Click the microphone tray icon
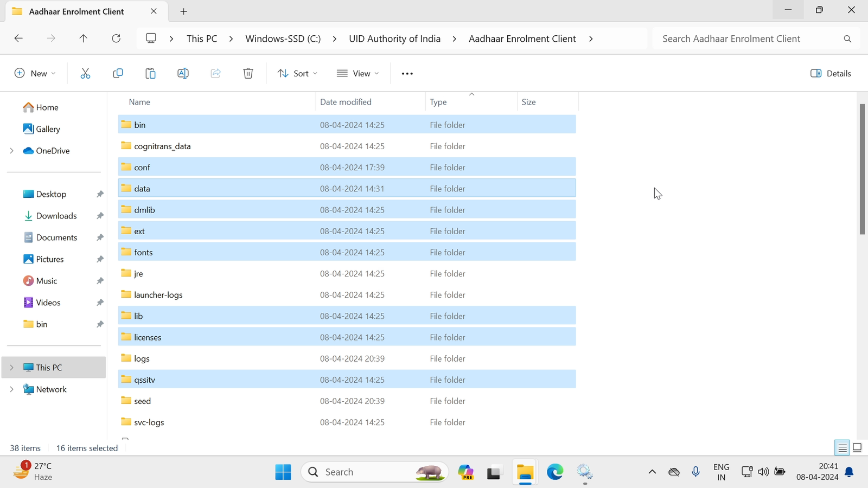This screenshot has height=488, width=868. [x=696, y=472]
